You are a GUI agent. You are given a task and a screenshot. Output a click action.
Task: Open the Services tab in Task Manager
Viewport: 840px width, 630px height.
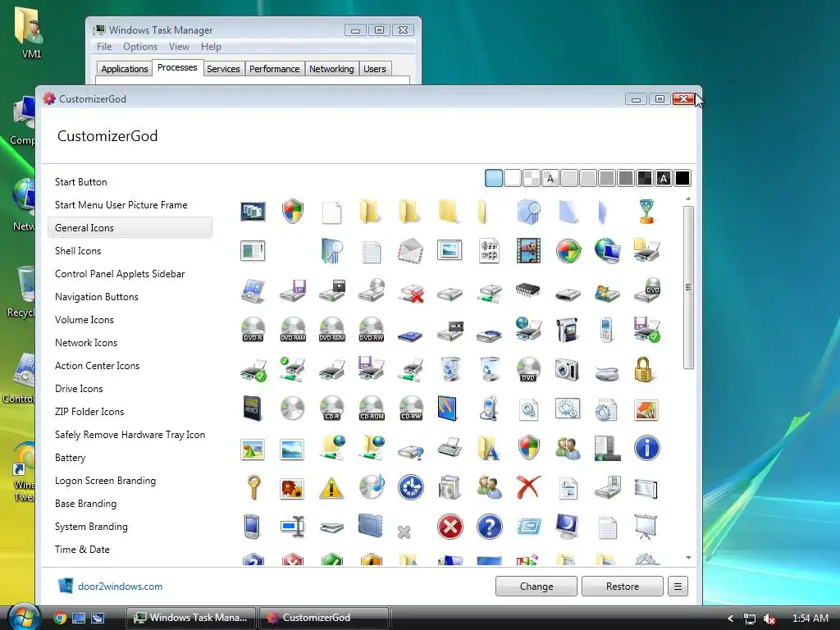click(223, 69)
